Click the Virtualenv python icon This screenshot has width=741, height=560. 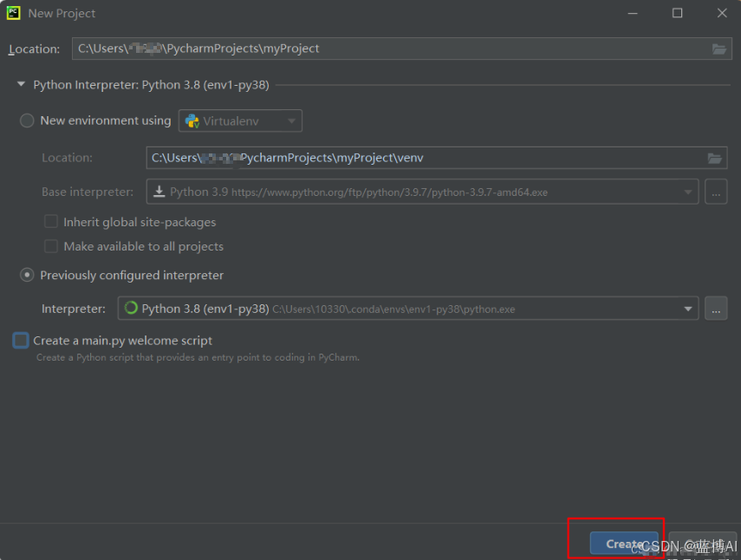click(192, 121)
